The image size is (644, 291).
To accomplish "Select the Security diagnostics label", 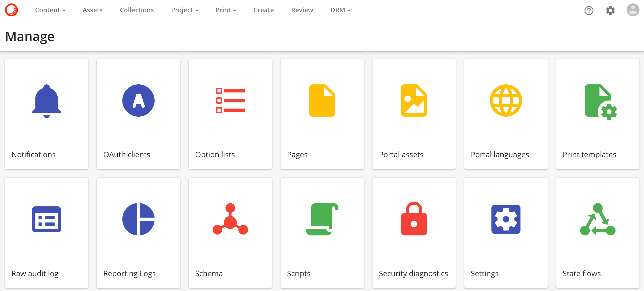I will (x=413, y=274).
